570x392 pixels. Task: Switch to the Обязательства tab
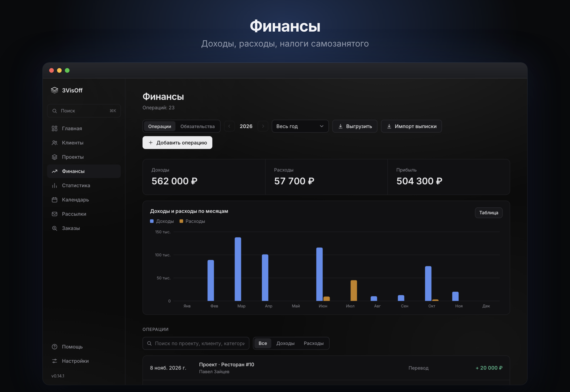[x=198, y=126]
